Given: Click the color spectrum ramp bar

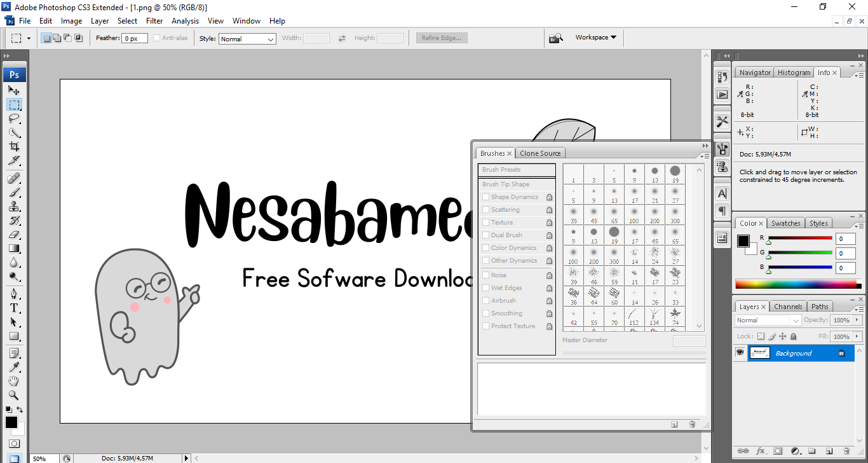Looking at the screenshot, I should [796, 284].
